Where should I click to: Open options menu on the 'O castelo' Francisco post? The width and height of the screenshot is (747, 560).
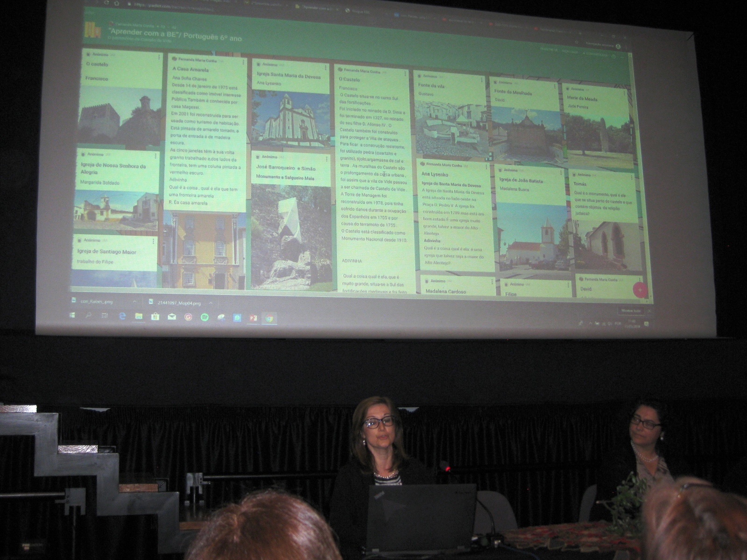point(159,57)
